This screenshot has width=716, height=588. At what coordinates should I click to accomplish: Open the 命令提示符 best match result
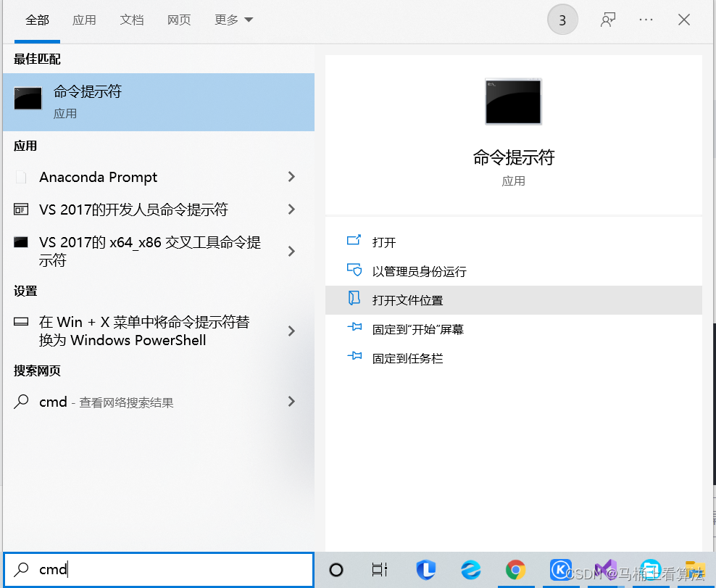[159, 102]
